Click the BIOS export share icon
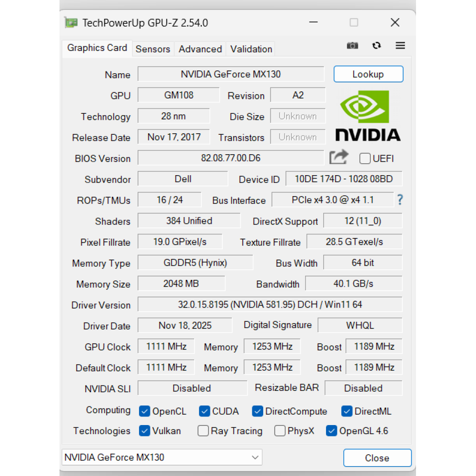 tap(339, 157)
